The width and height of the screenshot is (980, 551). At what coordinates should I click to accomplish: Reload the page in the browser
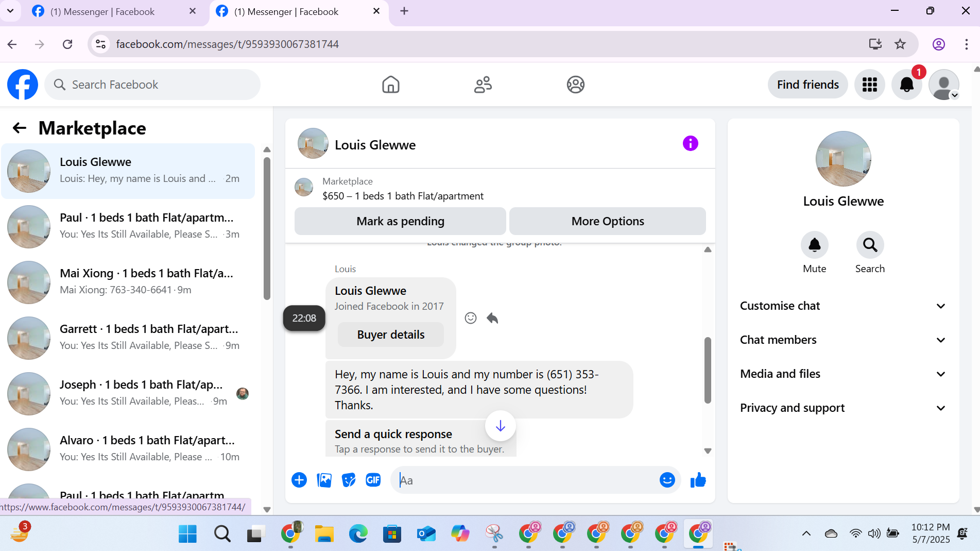click(67, 44)
